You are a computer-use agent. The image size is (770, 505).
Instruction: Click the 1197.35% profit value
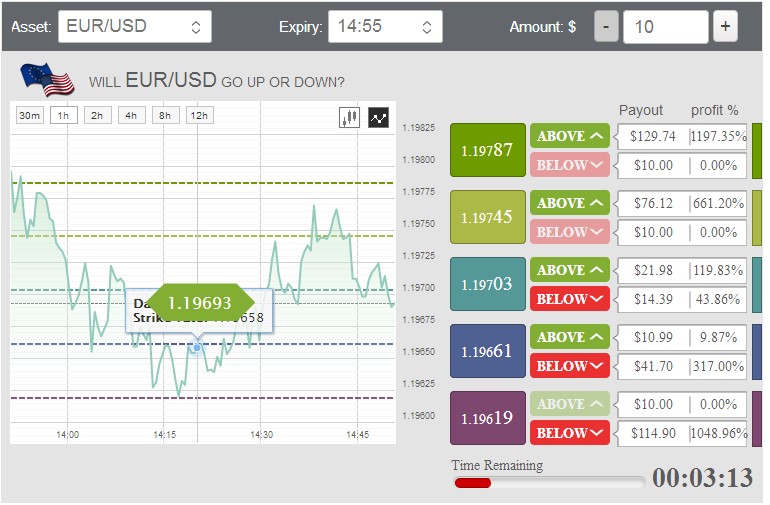[x=718, y=136]
